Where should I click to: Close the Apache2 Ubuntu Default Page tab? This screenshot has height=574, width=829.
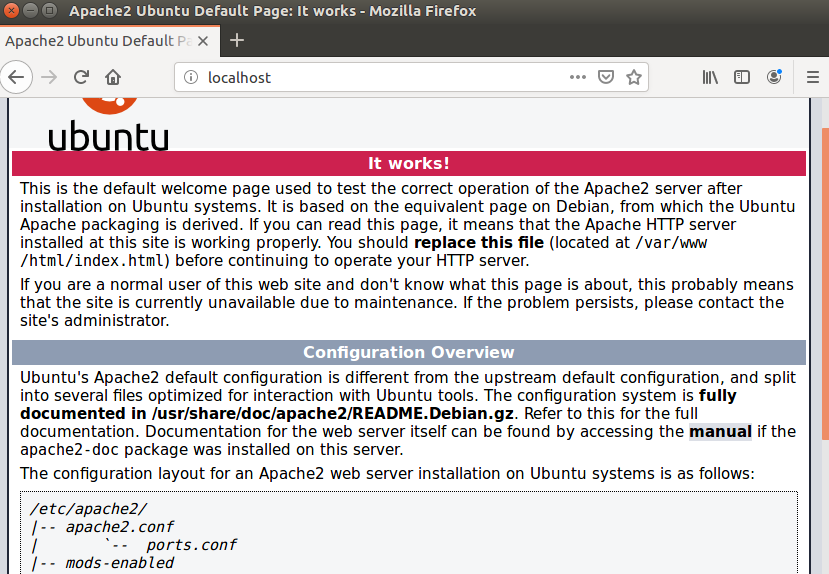click(x=202, y=41)
